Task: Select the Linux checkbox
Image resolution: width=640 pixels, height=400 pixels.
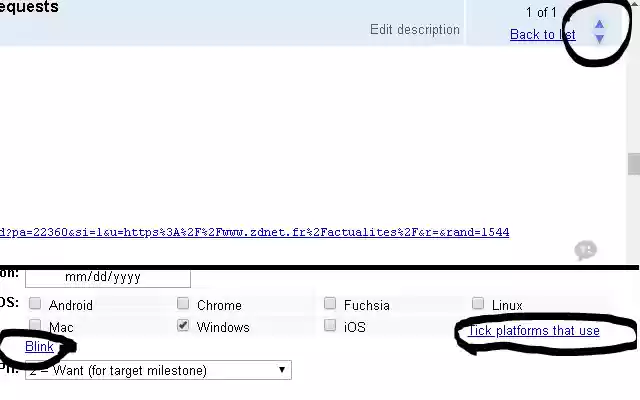Action: point(478,304)
